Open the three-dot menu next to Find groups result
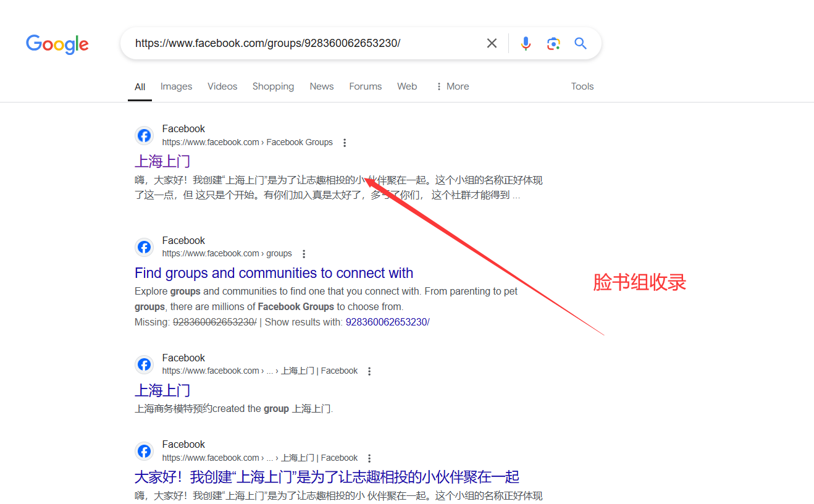This screenshot has width=814, height=504. click(304, 253)
